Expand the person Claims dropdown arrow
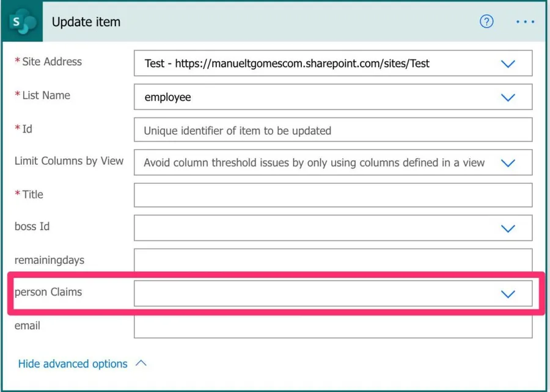 508,294
